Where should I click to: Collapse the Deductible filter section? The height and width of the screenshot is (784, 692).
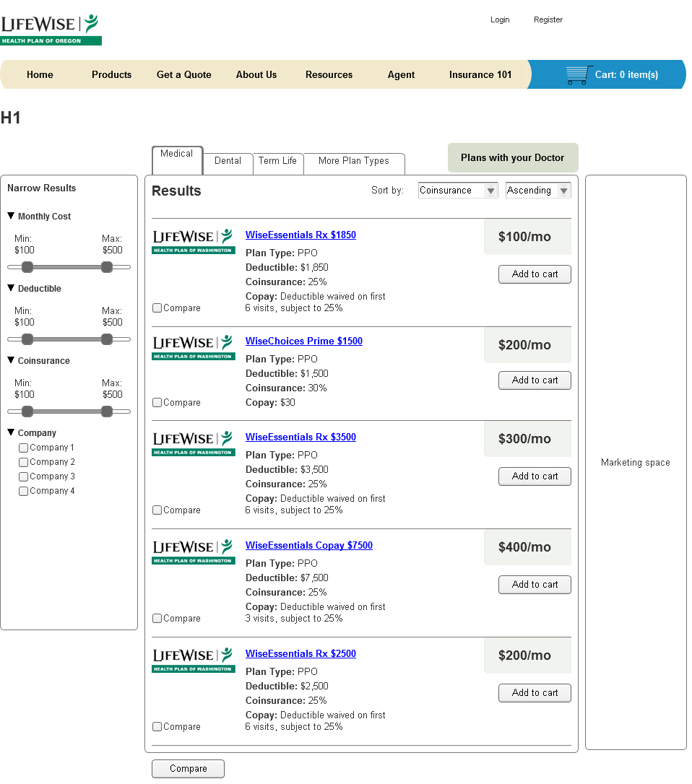(11, 288)
